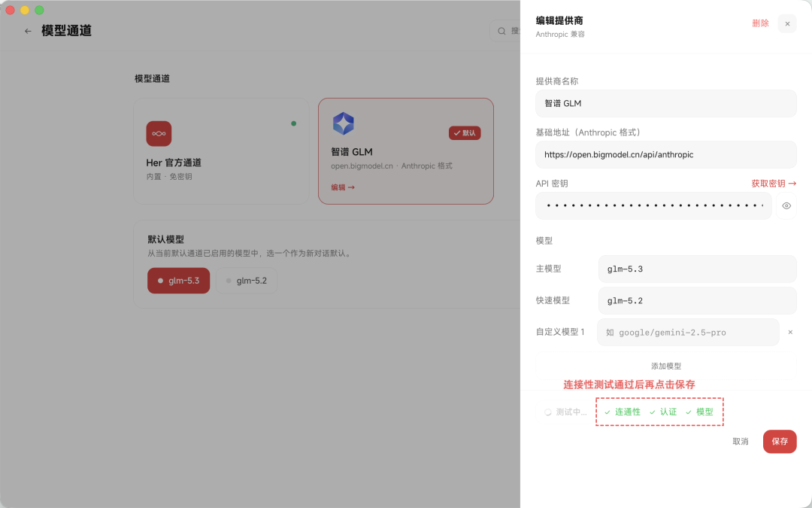This screenshot has height=508, width=812.
Task: Click the macOS red close window button
Action: (x=10, y=10)
